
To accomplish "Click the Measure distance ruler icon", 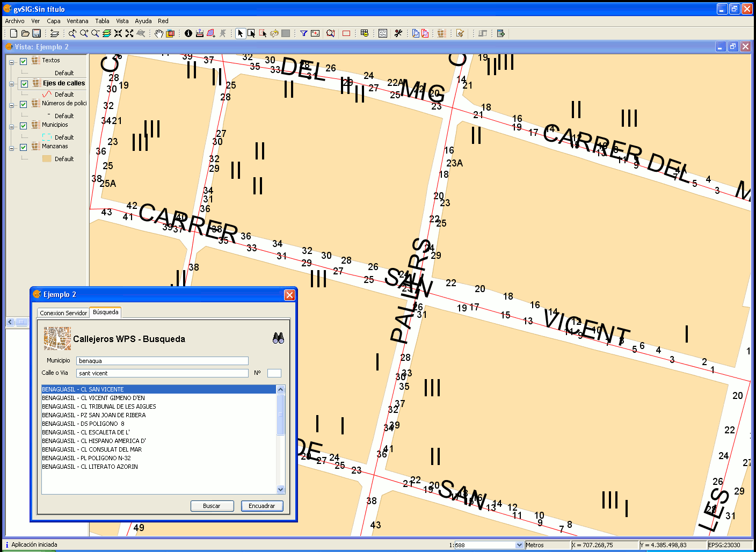I will click(x=200, y=33).
